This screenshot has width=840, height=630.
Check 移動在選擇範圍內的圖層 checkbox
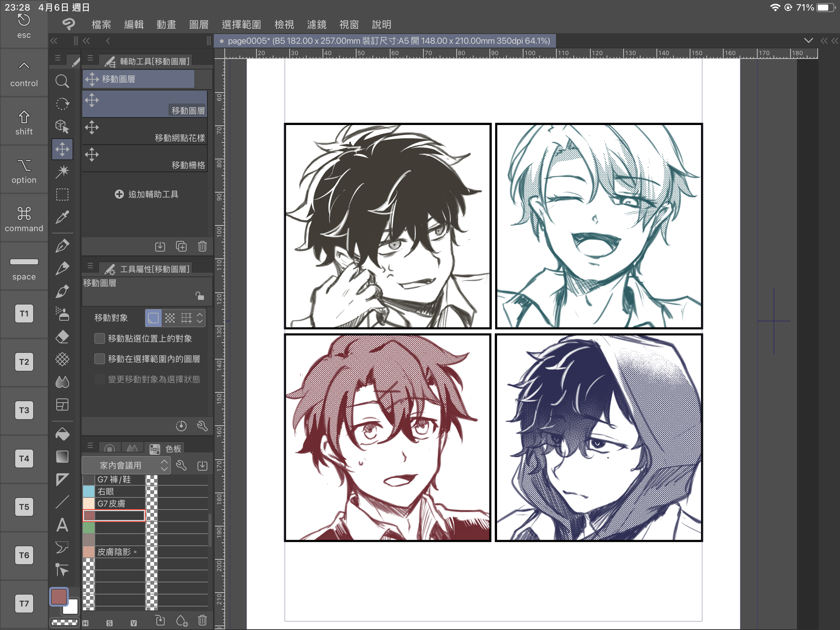pyautogui.click(x=99, y=359)
